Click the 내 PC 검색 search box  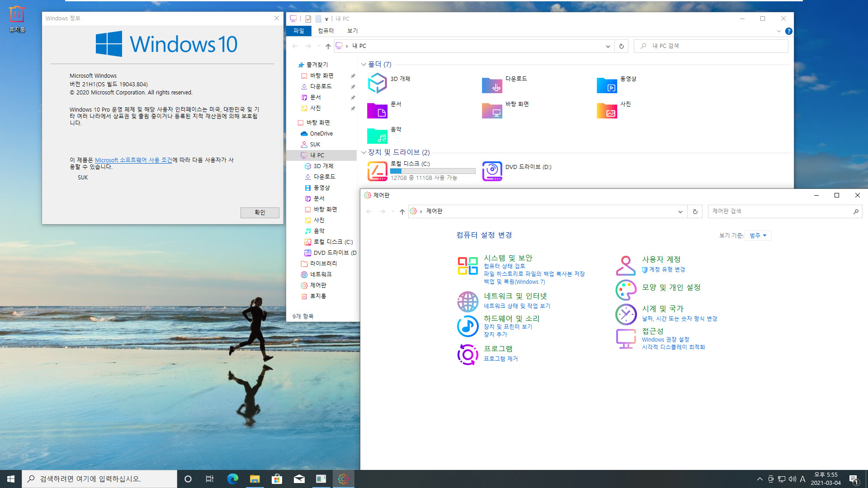pyautogui.click(x=711, y=46)
